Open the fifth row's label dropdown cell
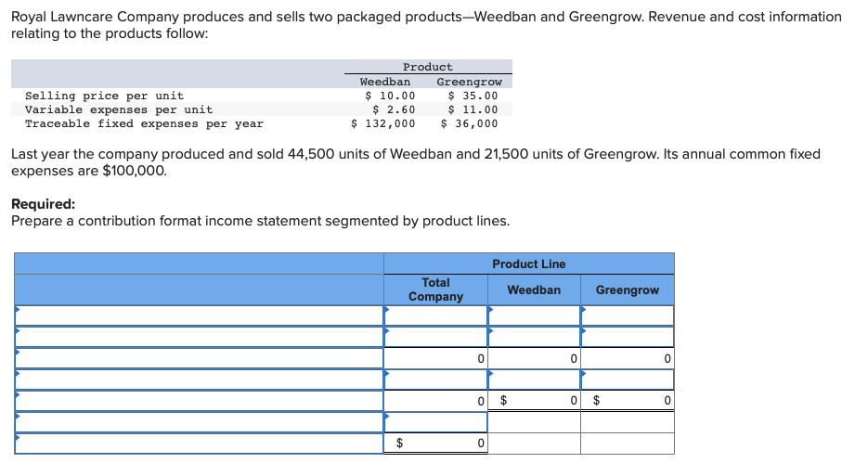Screen dimensions: 868x463 200,401
